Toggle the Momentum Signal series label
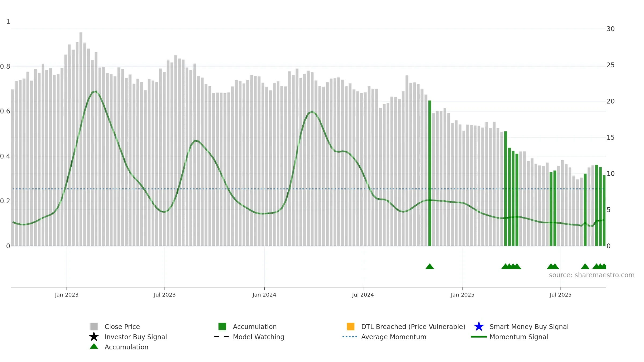 tap(519, 337)
